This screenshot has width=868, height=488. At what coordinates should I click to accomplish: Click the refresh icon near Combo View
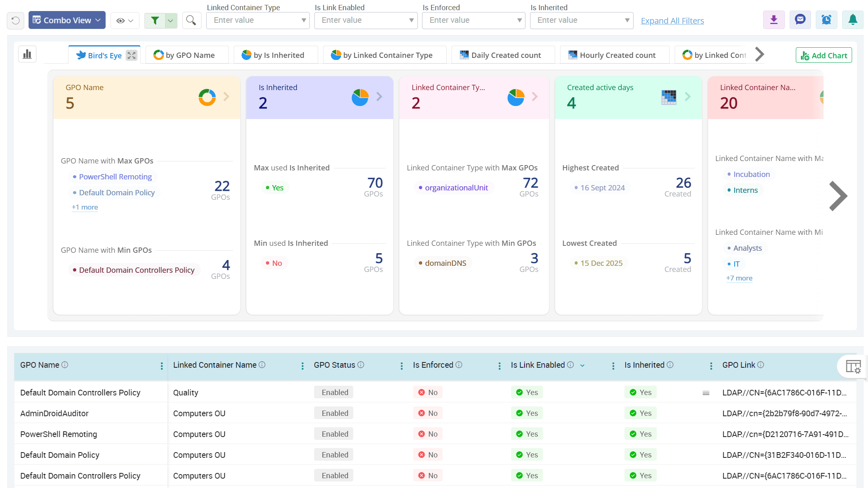(15, 20)
